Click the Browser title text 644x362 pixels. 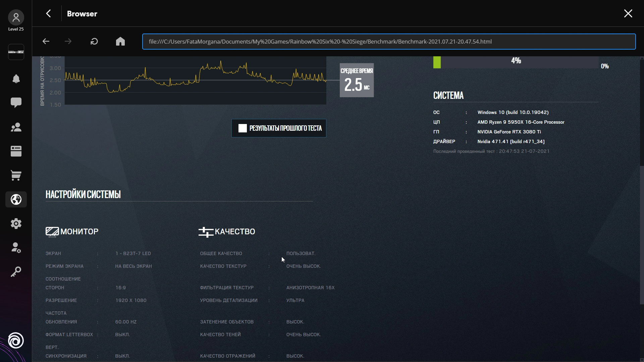[82, 14]
